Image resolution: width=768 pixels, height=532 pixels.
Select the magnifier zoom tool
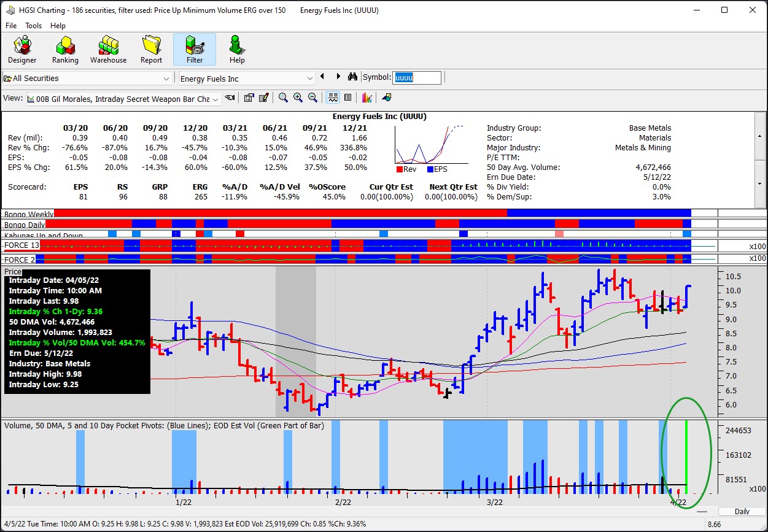[x=283, y=98]
